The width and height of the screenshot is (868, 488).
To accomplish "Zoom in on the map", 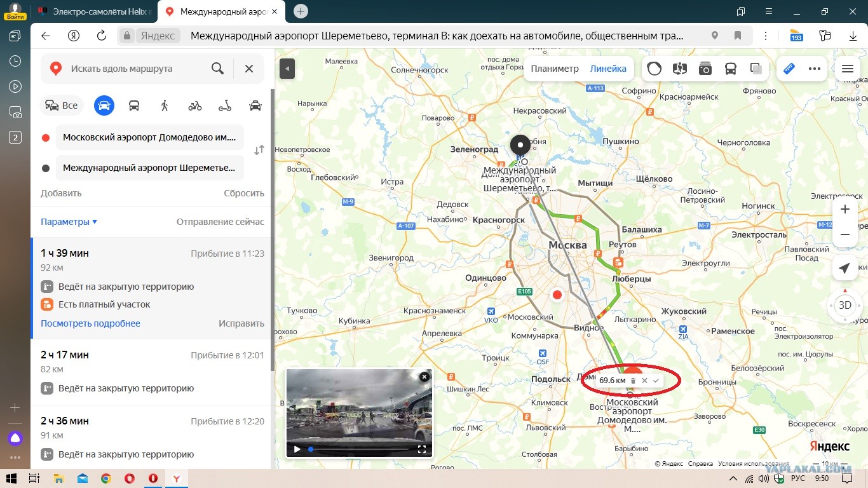I will (845, 209).
